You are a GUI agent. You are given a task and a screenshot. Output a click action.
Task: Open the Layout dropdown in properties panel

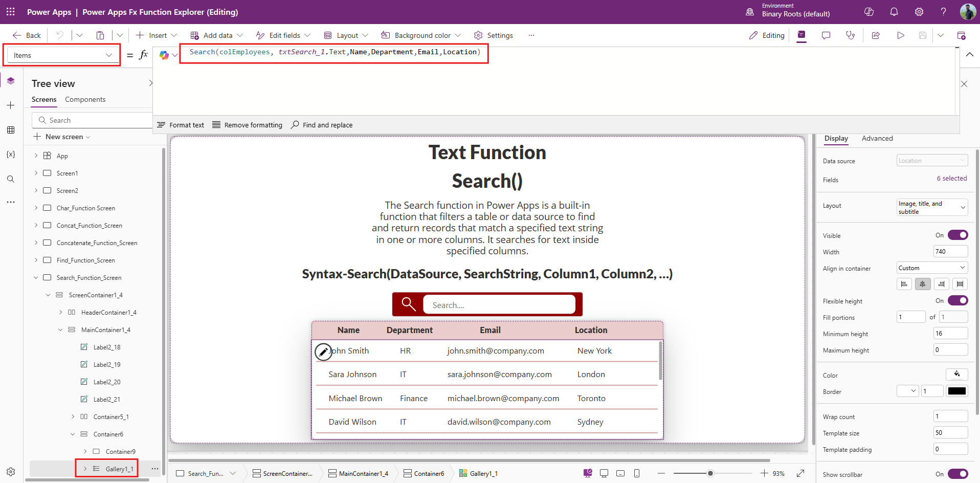[932, 207]
